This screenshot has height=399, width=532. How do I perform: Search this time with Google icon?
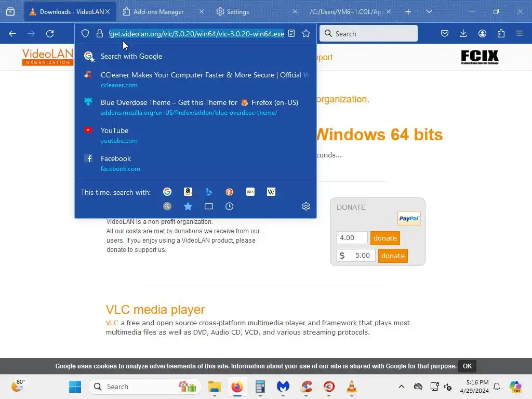point(167,192)
